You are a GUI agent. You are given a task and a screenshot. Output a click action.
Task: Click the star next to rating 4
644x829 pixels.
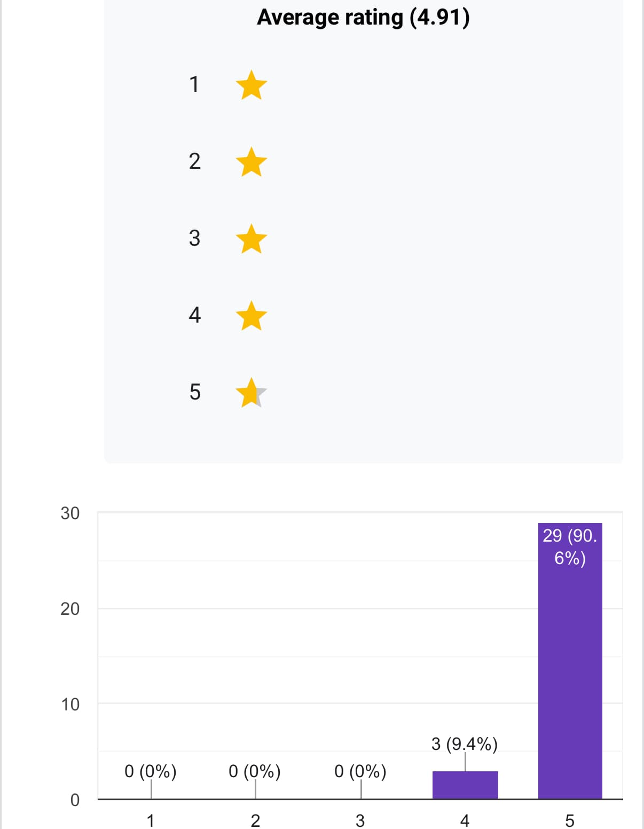[x=251, y=316]
